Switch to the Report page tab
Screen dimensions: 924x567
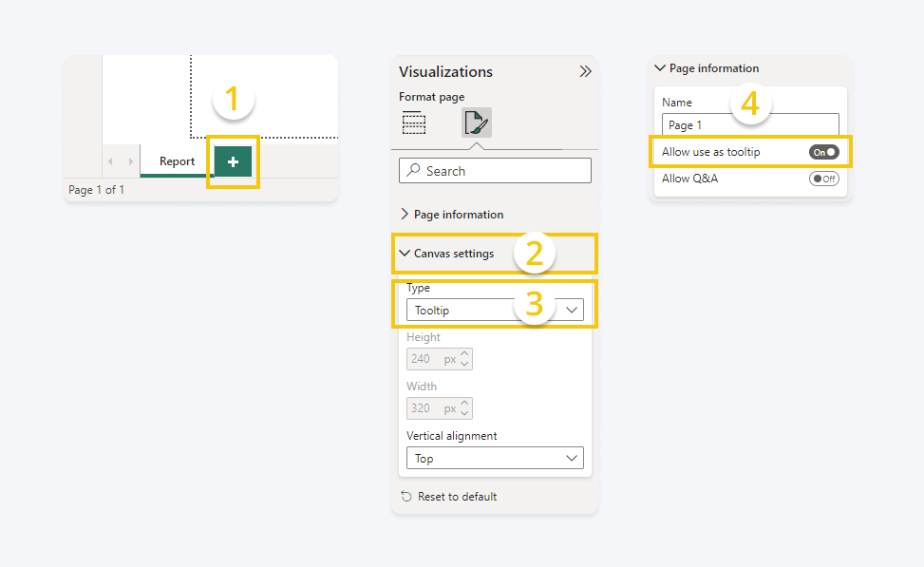click(x=177, y=161)
